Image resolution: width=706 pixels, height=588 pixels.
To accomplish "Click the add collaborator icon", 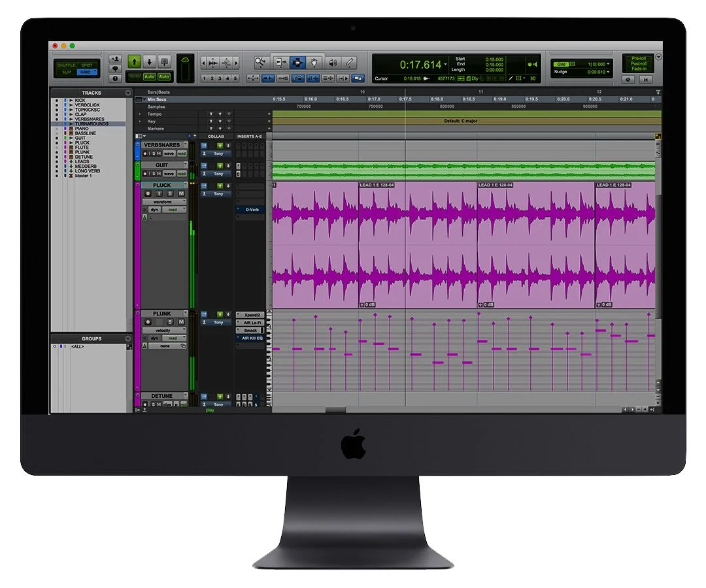I will 115,59.
